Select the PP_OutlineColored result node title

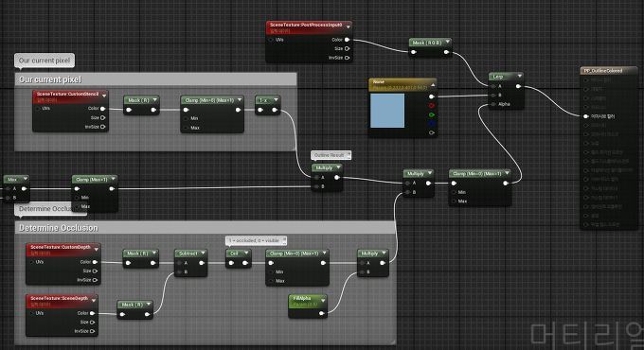[603, 71]
